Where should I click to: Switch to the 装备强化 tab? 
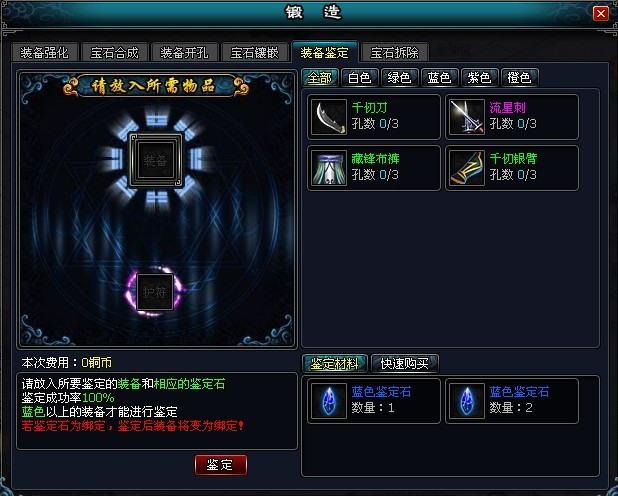[45, 52]
